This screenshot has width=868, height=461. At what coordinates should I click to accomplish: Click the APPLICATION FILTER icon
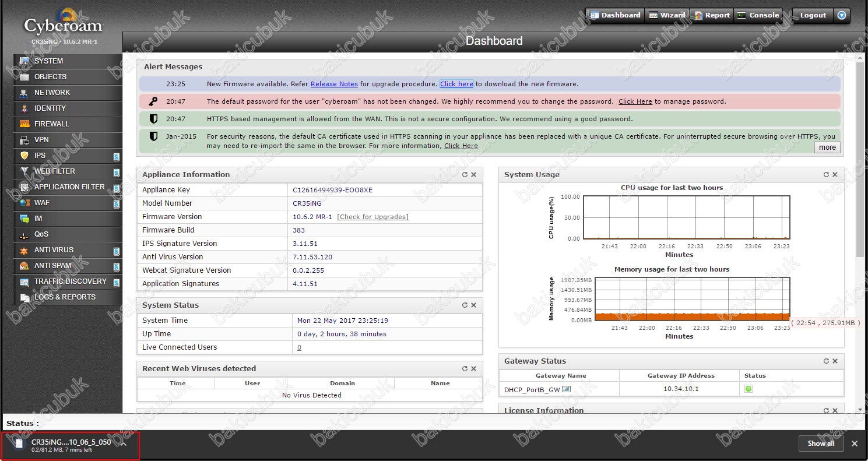pyautogui.click(x=24, y=187)
